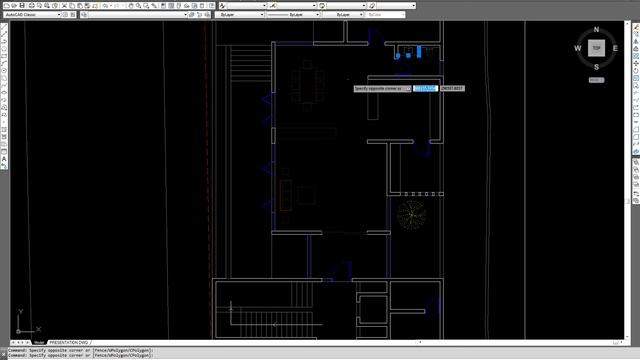The height and width of the screenshot is (360, 640).
Task: Click the highlighted X coordinate dynamic input field
Action: (425, 88)
